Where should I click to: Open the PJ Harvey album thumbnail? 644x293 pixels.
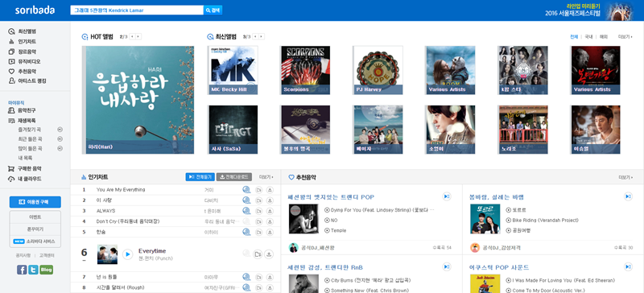[378, 70]
